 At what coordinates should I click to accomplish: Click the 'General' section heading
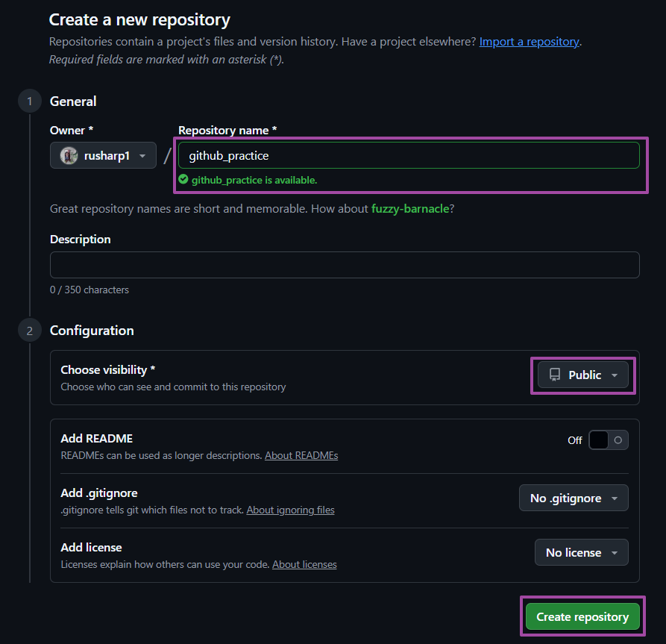pos(73,101)
